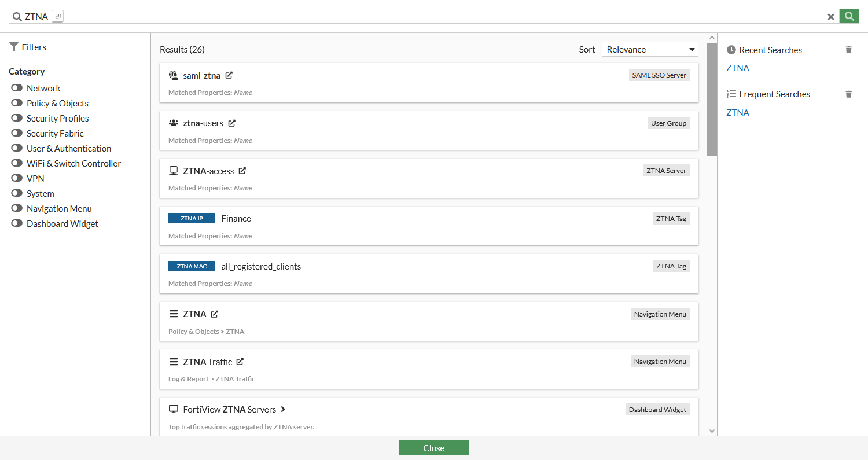Click the Close button
Screen dimensions: 868x460
click(x=433, y=448)
